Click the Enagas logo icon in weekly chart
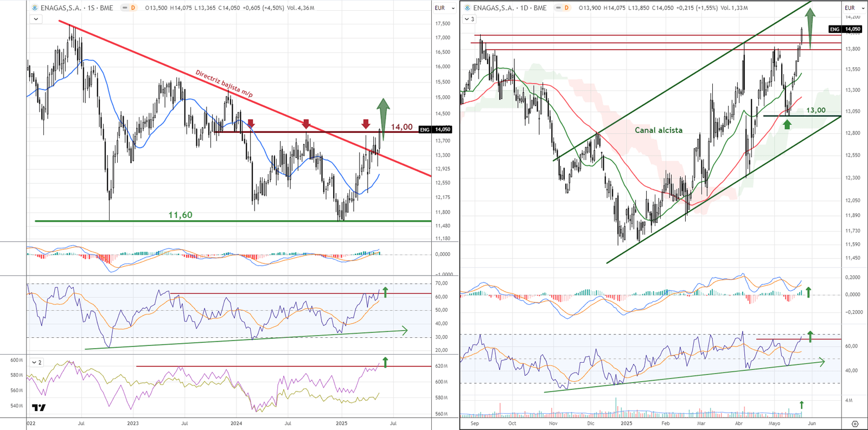This screenshot has height=430, width=868. click(35, 8)
